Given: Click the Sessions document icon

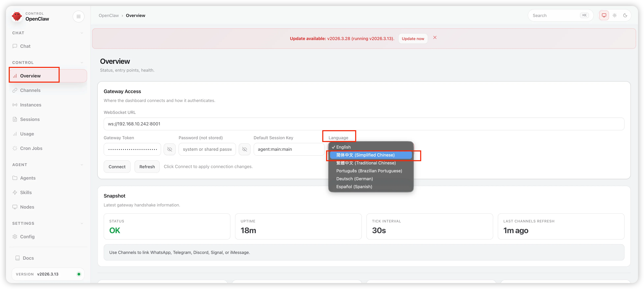Looking at the screenshot, I should 15,119.
